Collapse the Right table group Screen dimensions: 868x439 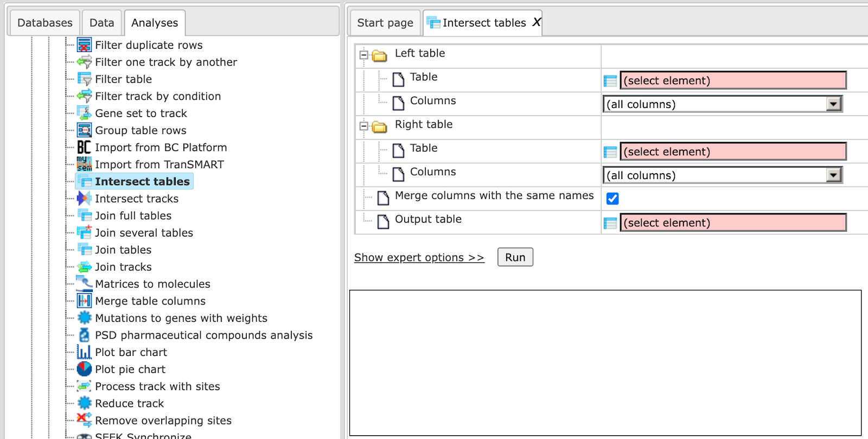pyautogui.click(x=363, y=126)
